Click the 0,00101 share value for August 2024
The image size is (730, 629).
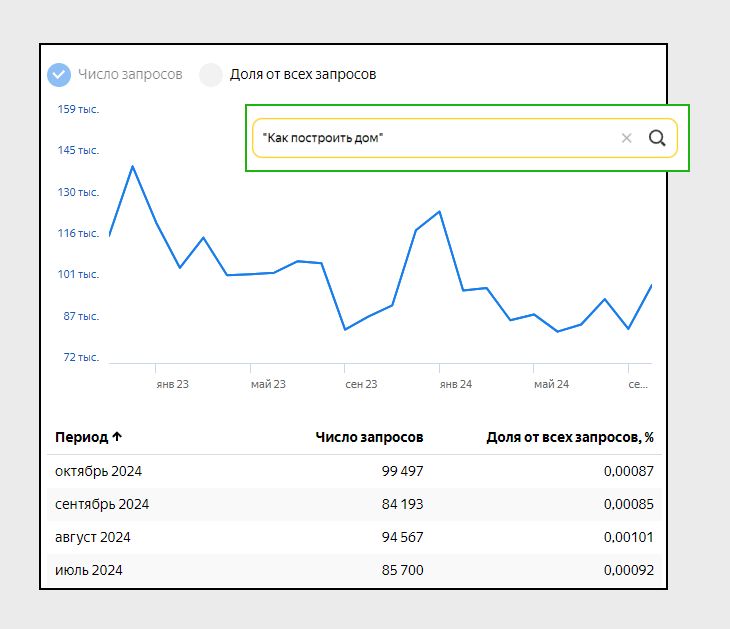(628, 537)
